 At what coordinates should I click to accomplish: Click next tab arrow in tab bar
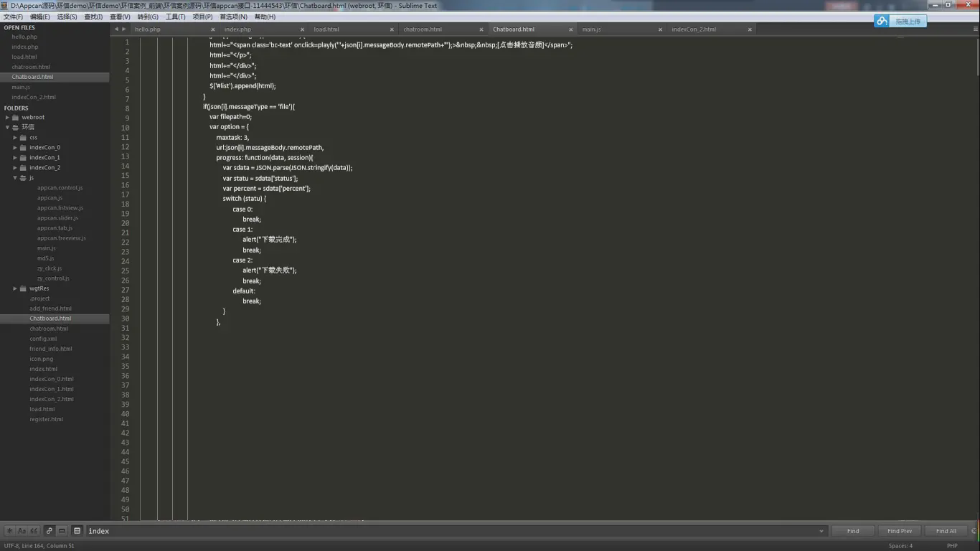(124, 29)
